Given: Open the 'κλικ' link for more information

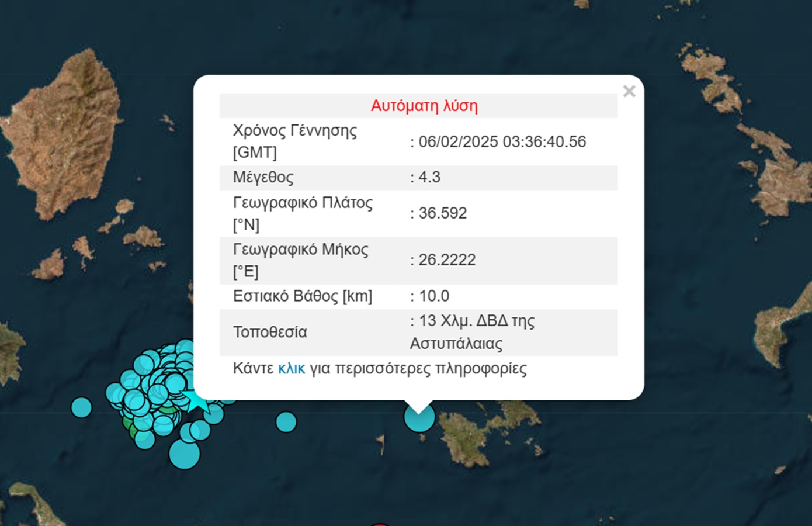Looking at the screenshot, I should (291, 369).
